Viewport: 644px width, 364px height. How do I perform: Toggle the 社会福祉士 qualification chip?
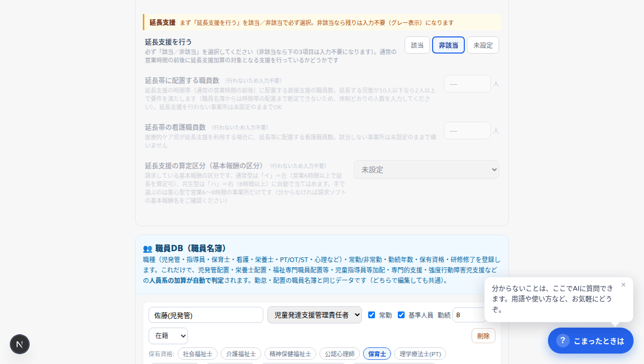pos(198,354)
